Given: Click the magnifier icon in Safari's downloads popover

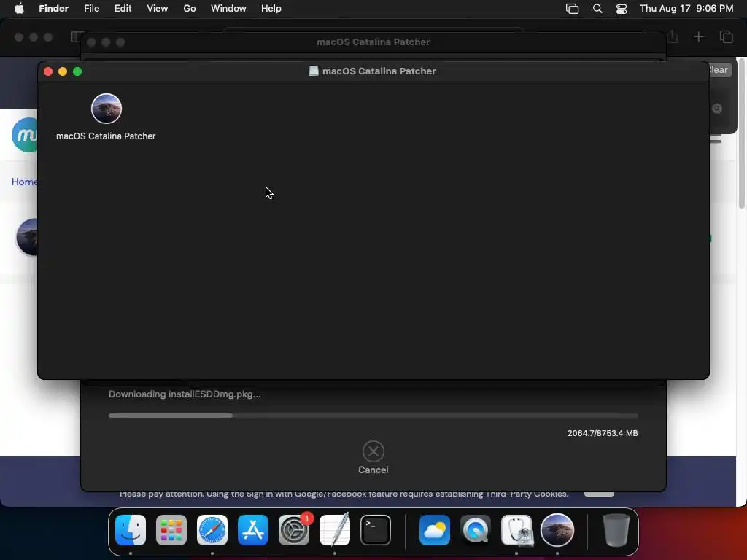Looking at the screenshot, I should click(717, 109).
